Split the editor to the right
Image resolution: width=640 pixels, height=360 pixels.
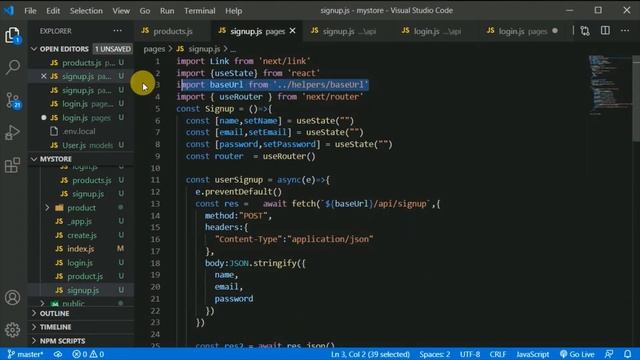point(605,31)
